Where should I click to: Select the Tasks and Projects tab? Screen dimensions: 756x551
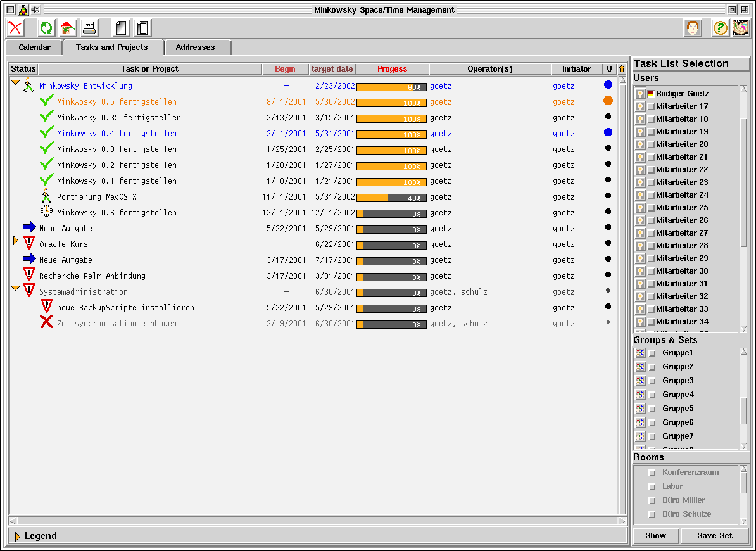(112, 47)
